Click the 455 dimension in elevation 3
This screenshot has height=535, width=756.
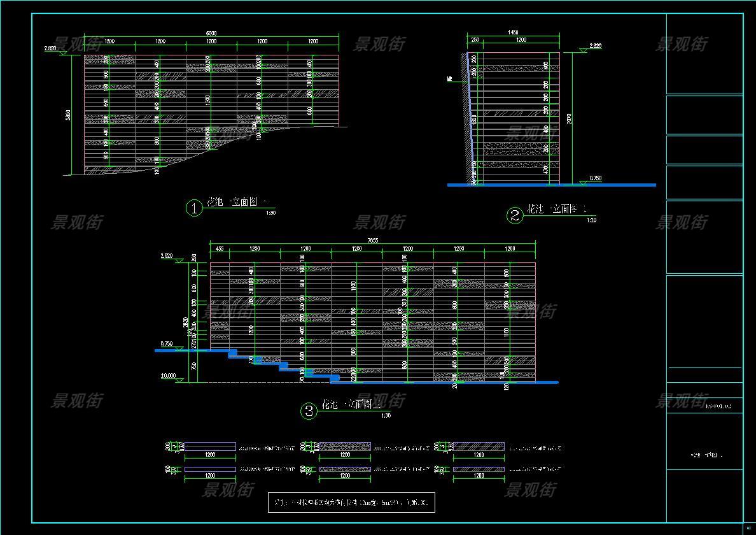[219, 249]
